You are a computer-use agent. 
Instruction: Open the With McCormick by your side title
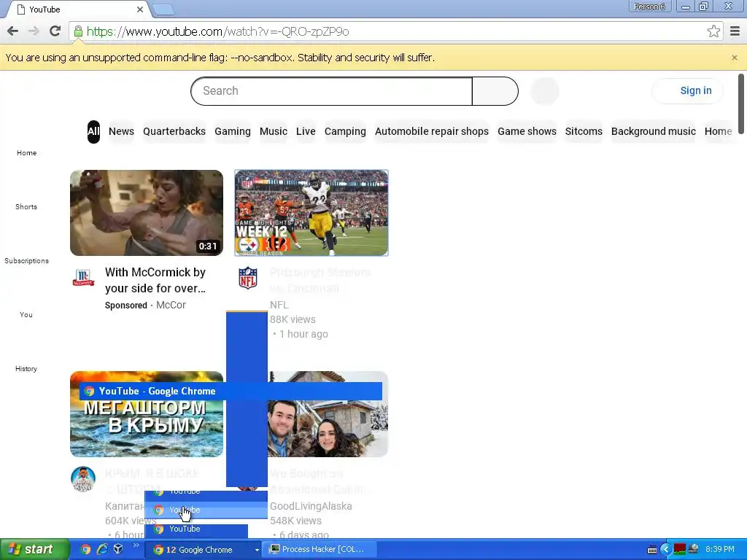click(x=155, y=281)
